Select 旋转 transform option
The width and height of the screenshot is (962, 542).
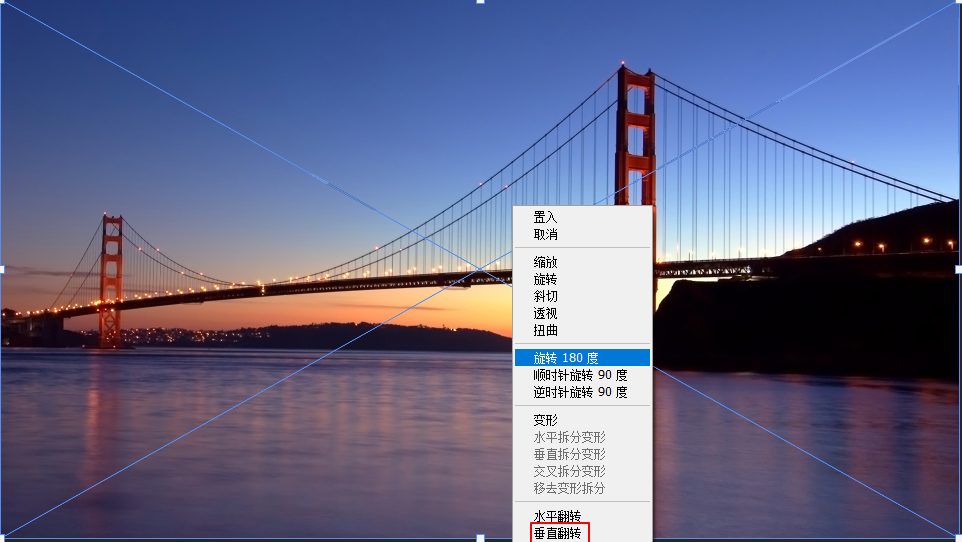(582, 279)
